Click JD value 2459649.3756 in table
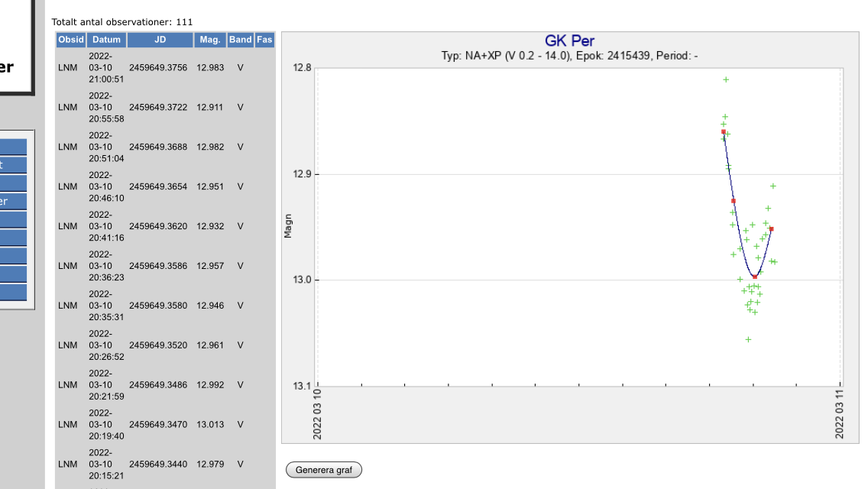868x489 pixels. point(158,68)
